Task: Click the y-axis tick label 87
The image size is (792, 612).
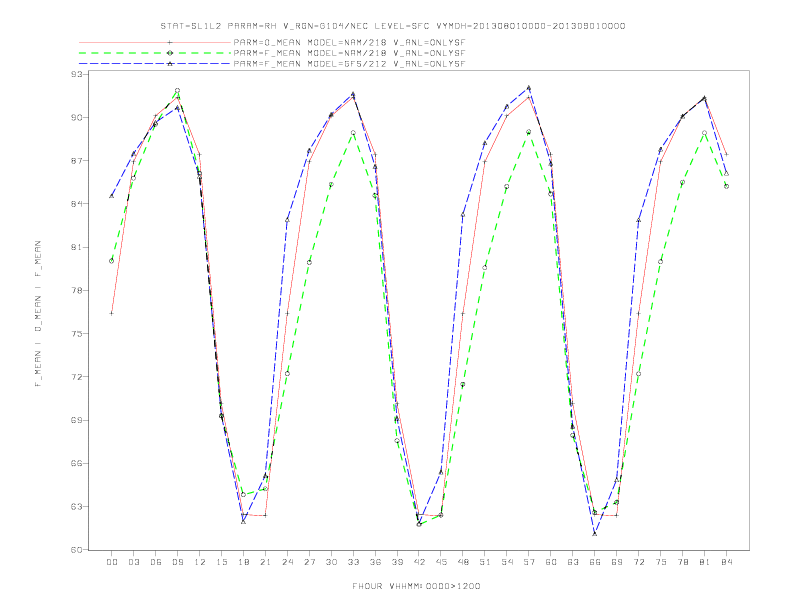Action: pyautogui.click(x=78, y=161)
